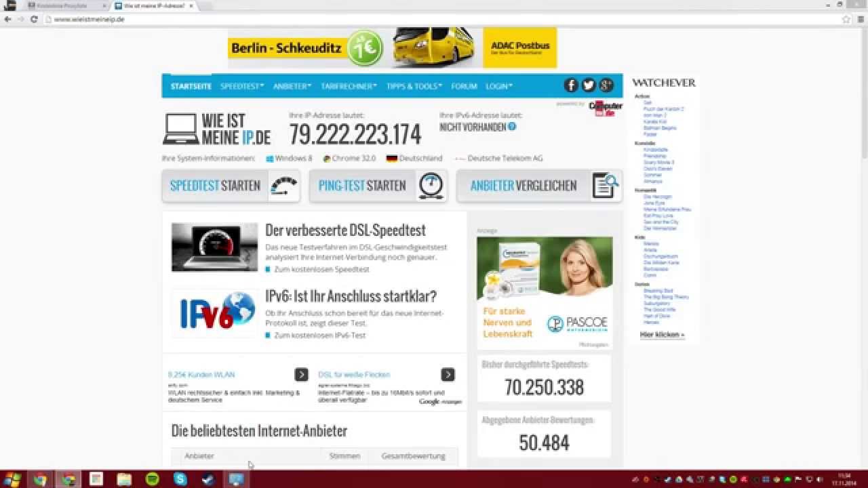
Task: Close the 'Wie ist meine IP-Adresse' tab
Action: [191, 5]
